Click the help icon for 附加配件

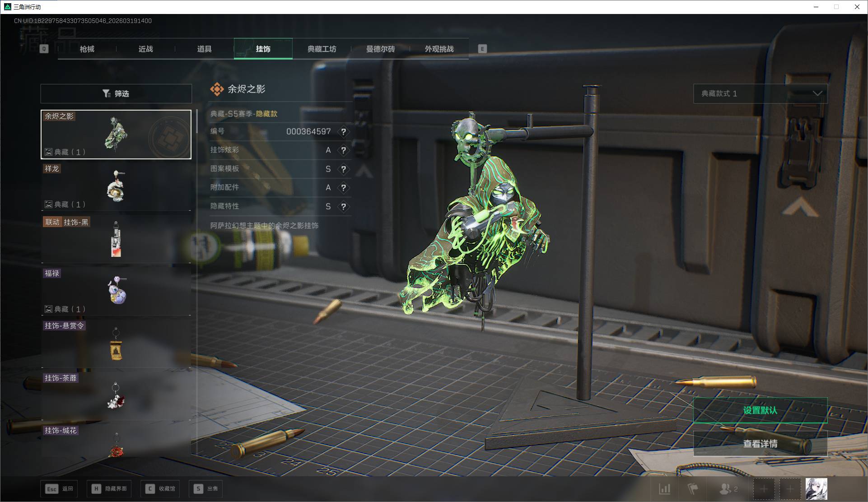(x=344, y=188)
